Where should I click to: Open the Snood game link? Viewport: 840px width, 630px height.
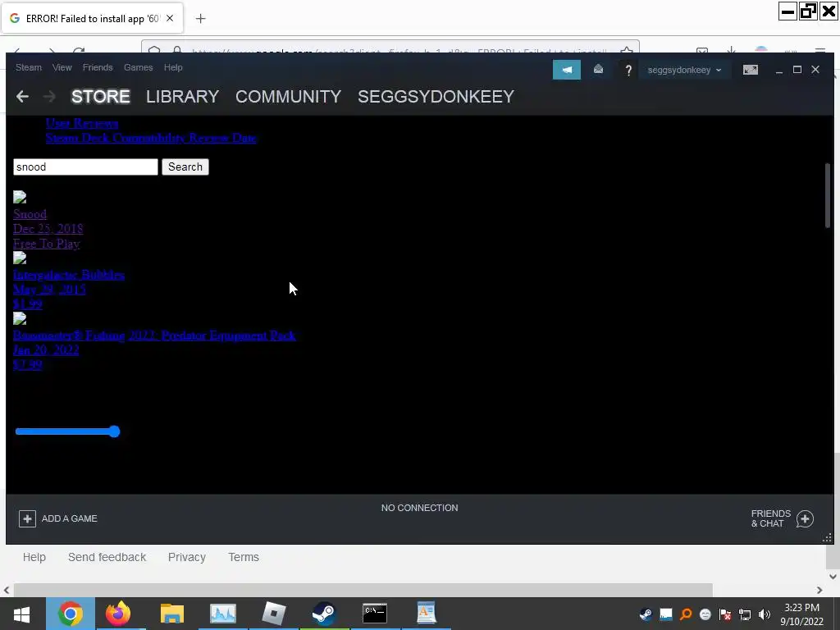tap(30, 214)
